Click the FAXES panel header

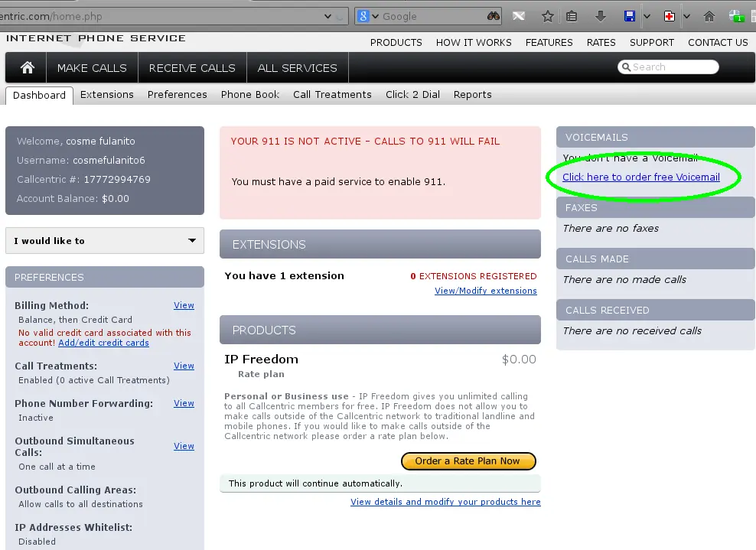[655, 207]
